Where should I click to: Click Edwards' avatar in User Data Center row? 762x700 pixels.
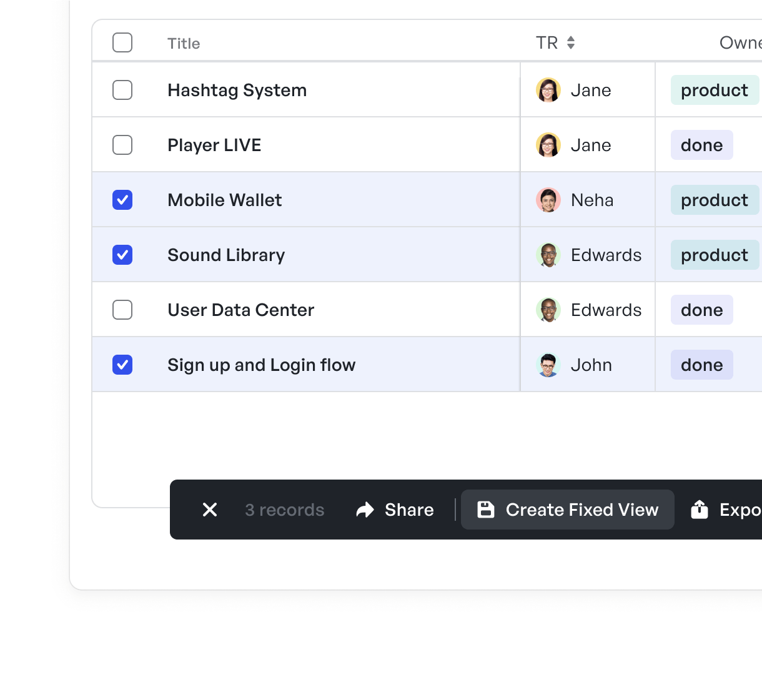click(548, 310)
